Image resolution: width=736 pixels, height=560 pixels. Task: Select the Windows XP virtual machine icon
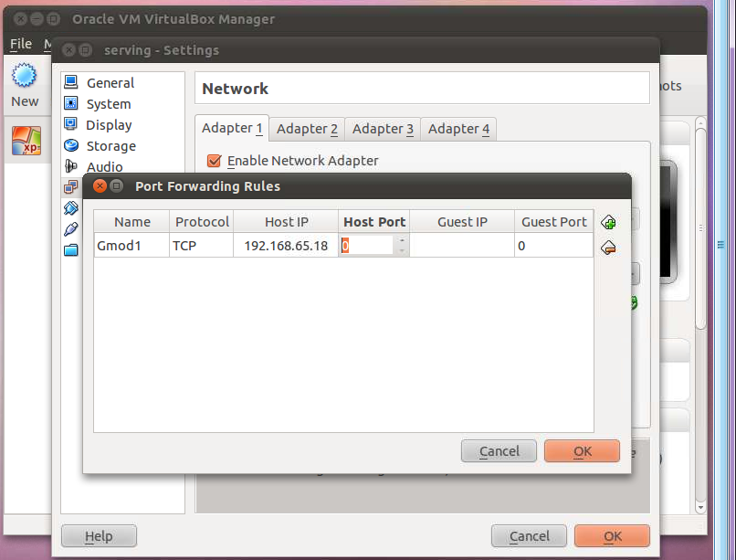(26, 141)
